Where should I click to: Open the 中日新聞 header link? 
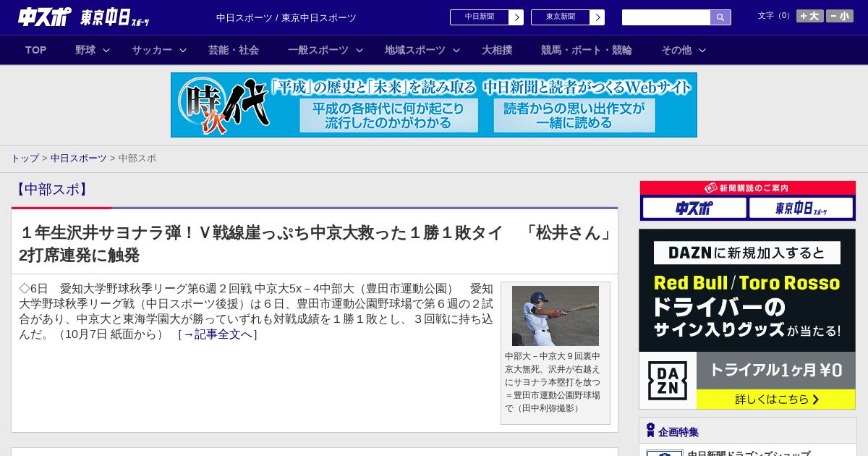(480, 17)
